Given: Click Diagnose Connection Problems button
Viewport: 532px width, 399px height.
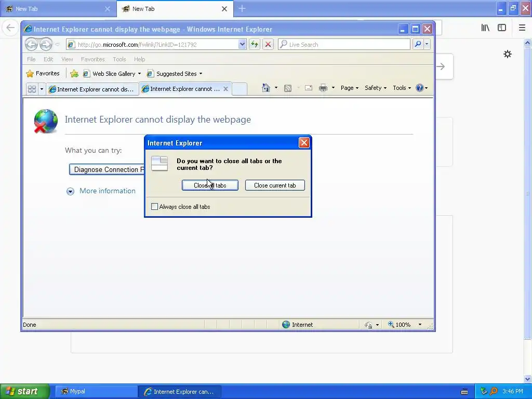Looking at the screenshot, I should pos(107,169).
